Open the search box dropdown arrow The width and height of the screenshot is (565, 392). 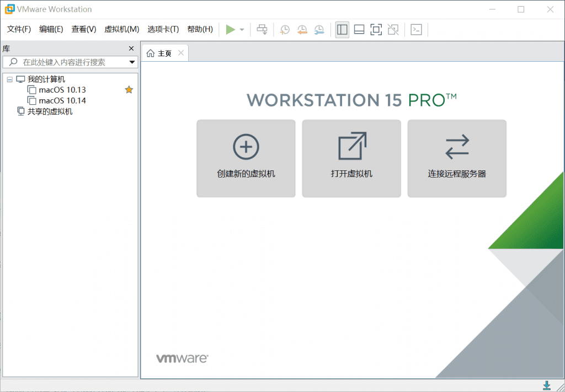click(132, 62)
